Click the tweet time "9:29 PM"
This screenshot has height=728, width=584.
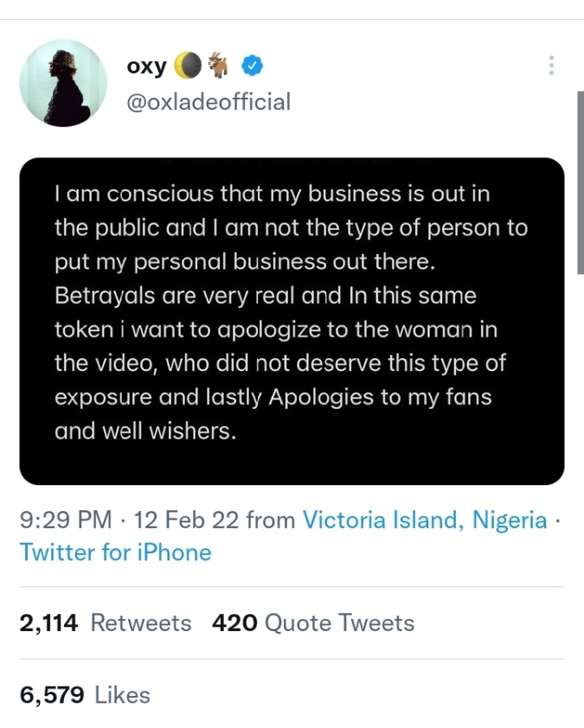(66, 520)
